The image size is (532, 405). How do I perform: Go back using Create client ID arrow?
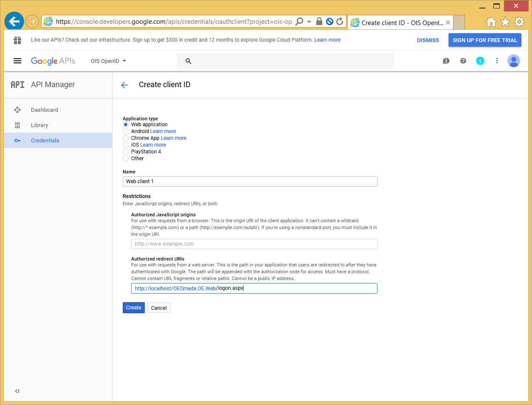[x=124, y=85]
